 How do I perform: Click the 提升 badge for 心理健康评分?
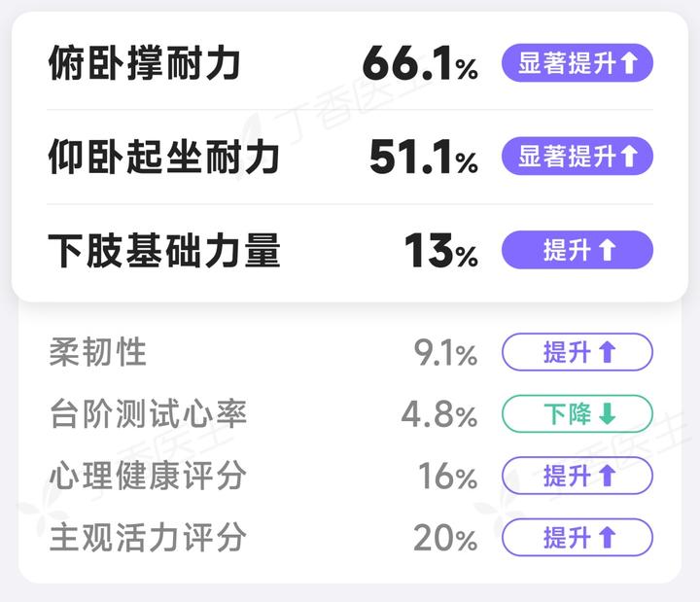click(x=577, y=476)
